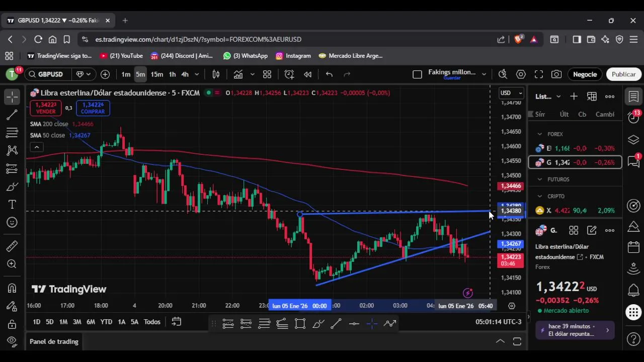Switch to the 15m timeframe

coord(157,74)
